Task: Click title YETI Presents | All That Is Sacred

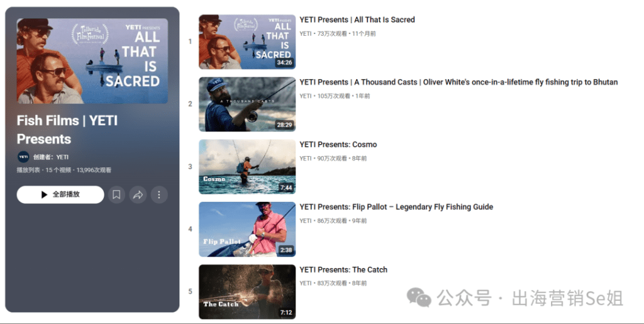Action: coord(357,20)
